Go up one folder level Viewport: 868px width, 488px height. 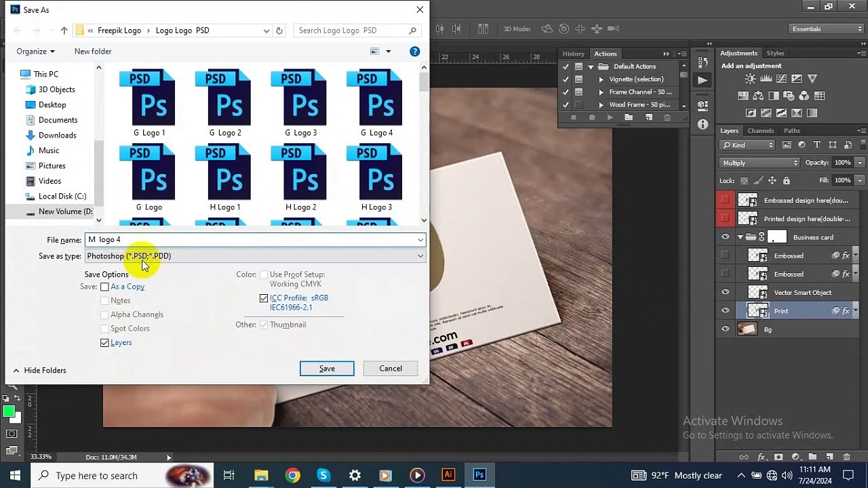[64, 30]
